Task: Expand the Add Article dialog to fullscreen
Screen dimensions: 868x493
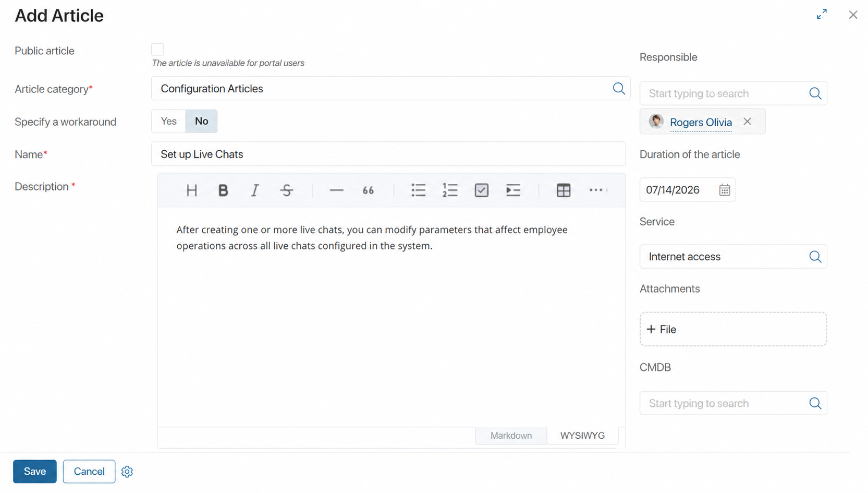Action: 822,15
